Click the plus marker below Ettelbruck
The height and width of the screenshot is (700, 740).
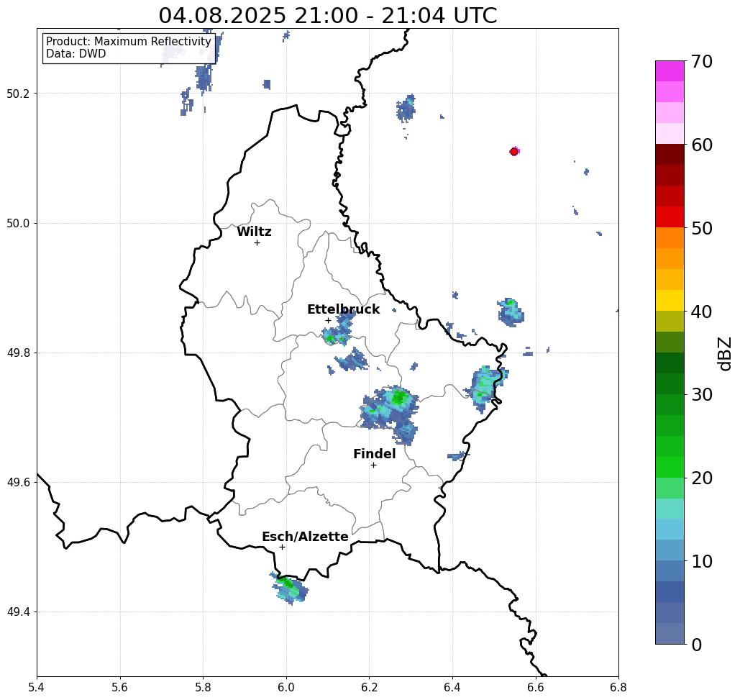pos(328,320)
